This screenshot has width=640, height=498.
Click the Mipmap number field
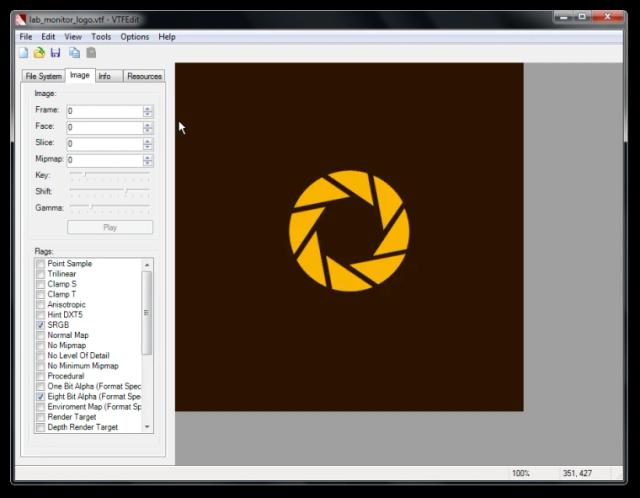[105, 160]
